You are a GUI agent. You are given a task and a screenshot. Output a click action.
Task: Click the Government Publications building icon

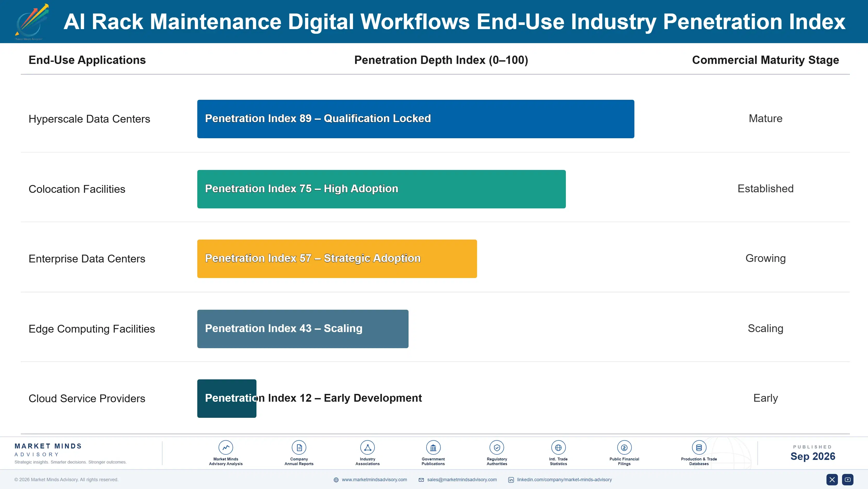click(433, 447)
